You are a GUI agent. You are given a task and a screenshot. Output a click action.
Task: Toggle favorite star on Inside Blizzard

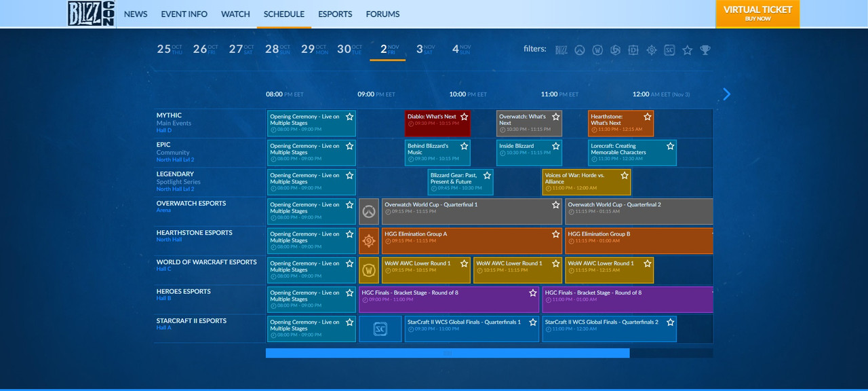pos(555,146)
